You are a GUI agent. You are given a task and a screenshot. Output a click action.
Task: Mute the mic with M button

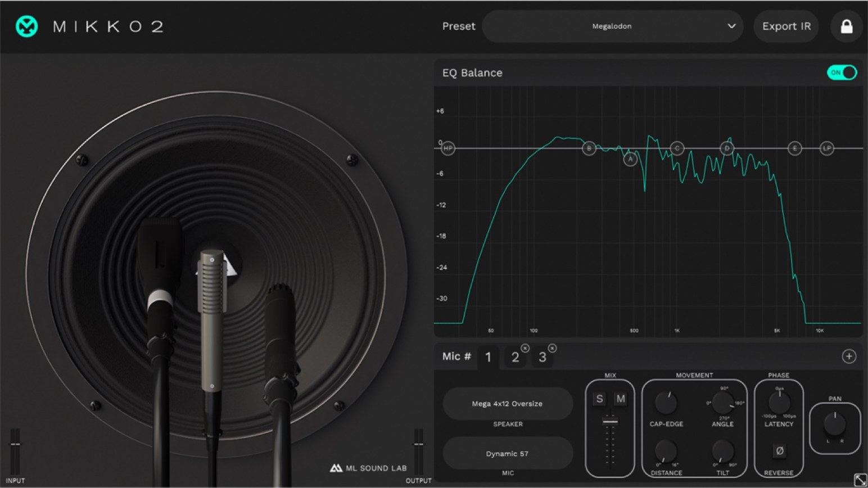(x=621, y=399)
